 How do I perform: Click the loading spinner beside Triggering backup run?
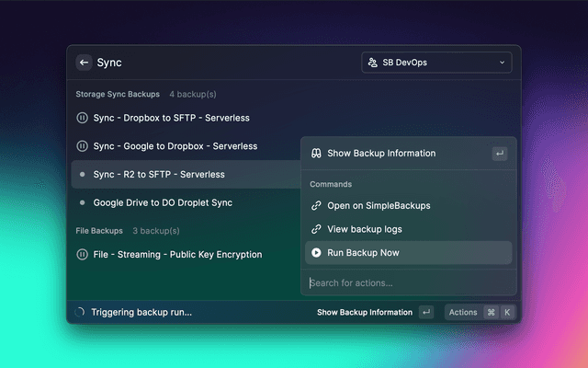click(79, 312)
